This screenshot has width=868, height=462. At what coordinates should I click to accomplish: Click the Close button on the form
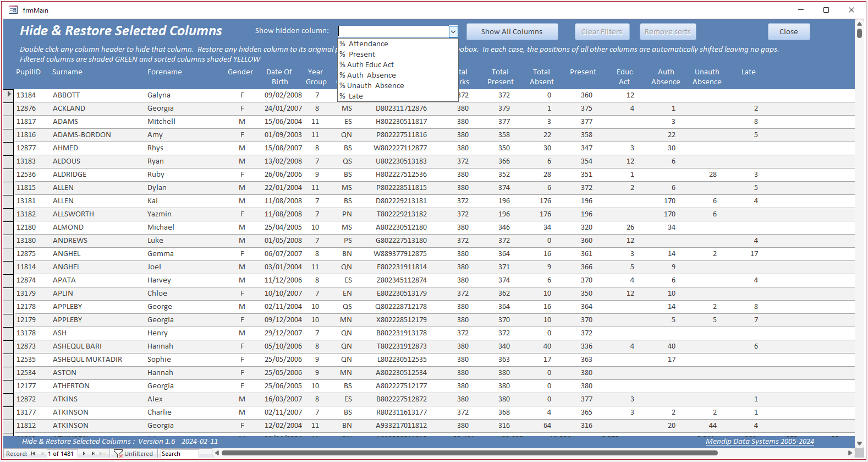pyautogui.click(x=789, y=31)
